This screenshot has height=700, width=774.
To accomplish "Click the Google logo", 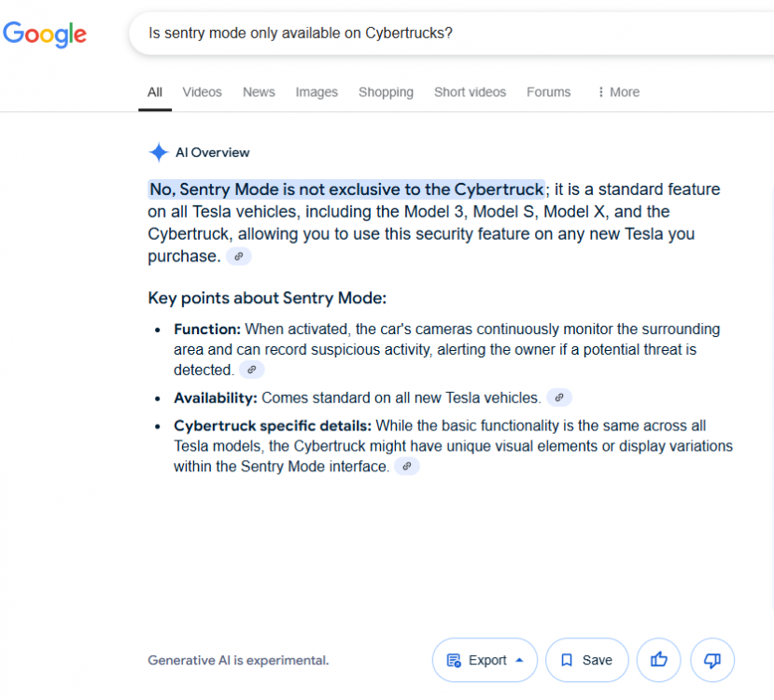I will click(x=45, y=35).
